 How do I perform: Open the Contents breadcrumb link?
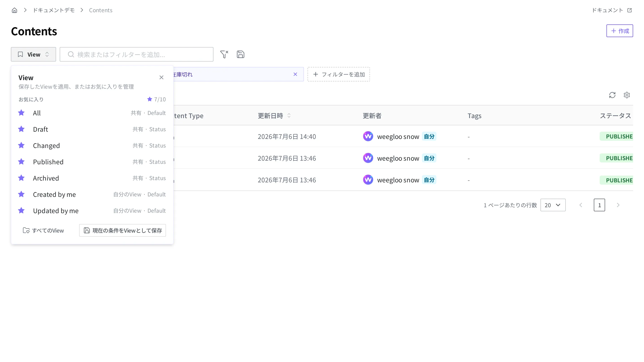click(100, 10)
